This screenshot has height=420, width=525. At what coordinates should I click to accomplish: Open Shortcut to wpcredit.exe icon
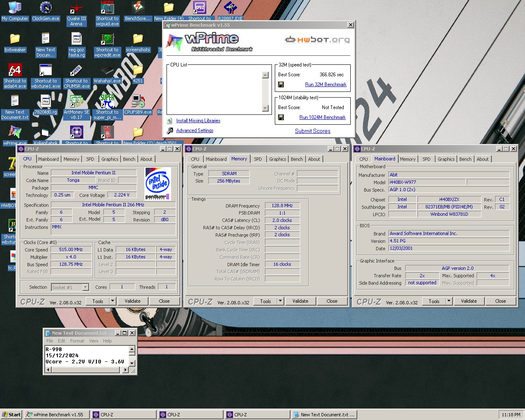coord(107,46)
